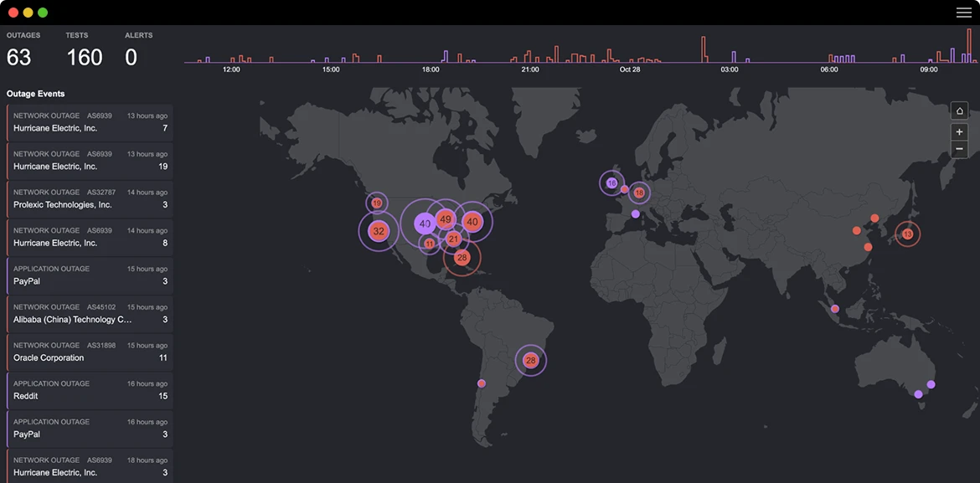
Task: Select the orange outage bubble showing 32
Action: point(379,231)
